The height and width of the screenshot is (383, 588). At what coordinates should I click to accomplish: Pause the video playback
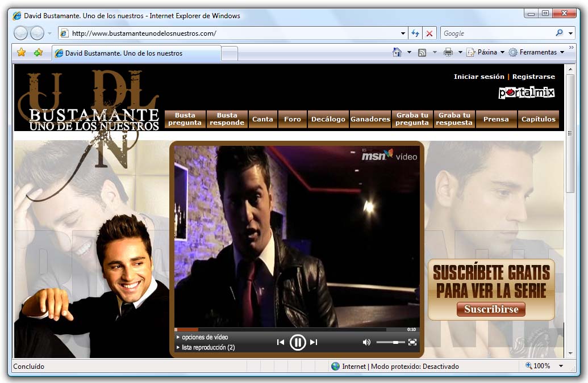tap(298, 342)
